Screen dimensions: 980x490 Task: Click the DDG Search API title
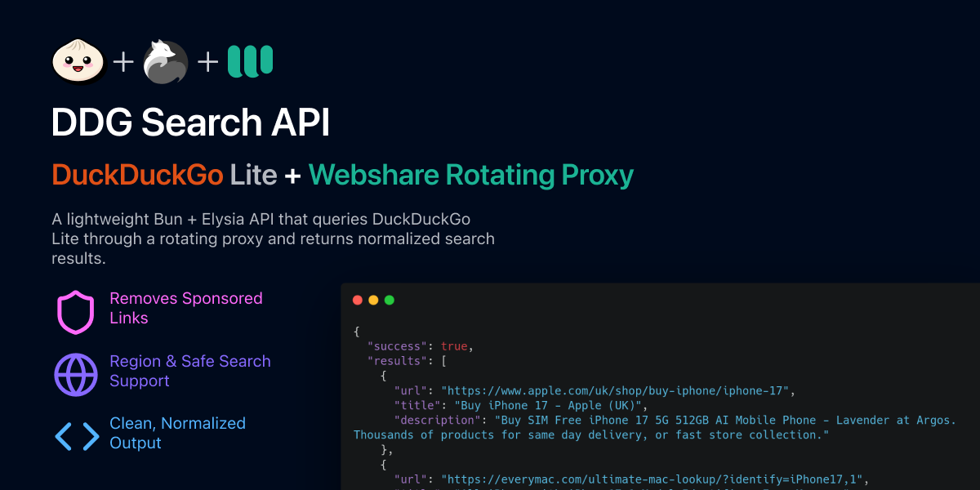tap(190, 122)
